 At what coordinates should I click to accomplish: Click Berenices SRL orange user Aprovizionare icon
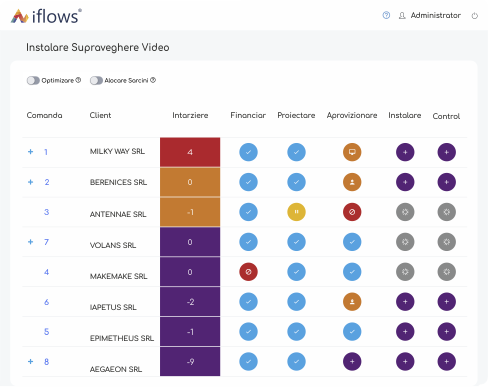click(352, 182)
